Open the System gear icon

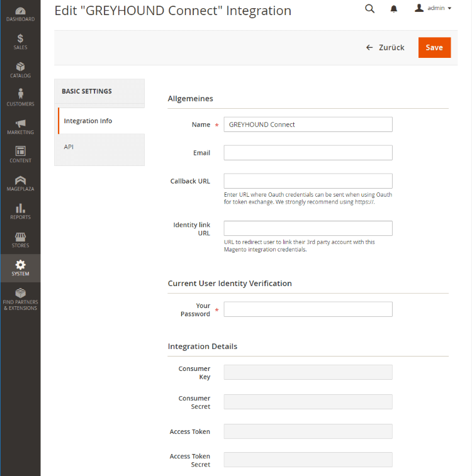tap(20, 265)
